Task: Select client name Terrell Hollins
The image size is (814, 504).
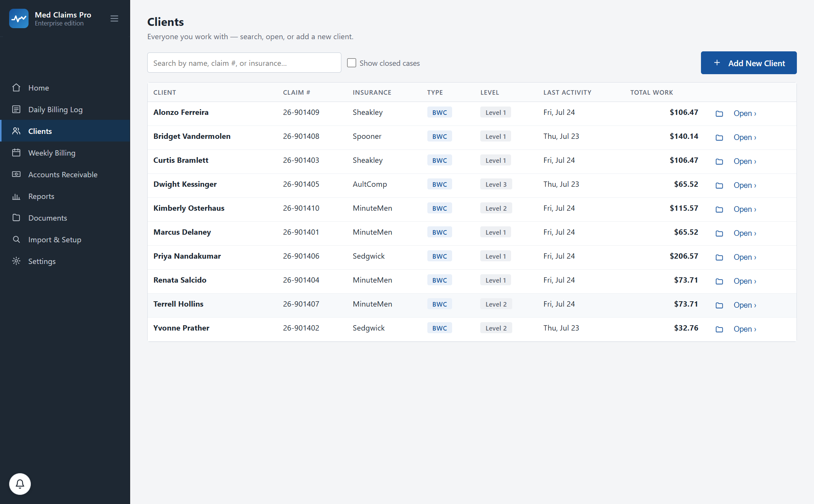Action: coord(178,304)
